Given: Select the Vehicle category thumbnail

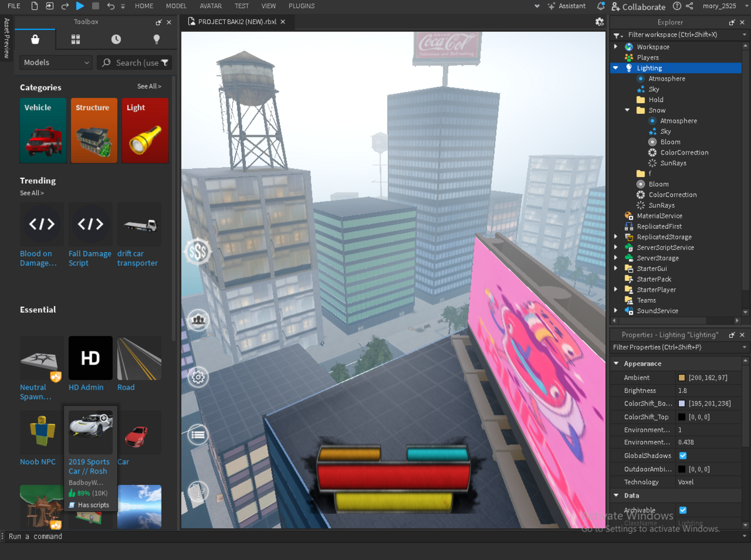Looking at the screenshot, I should click(x=43, y=131).
